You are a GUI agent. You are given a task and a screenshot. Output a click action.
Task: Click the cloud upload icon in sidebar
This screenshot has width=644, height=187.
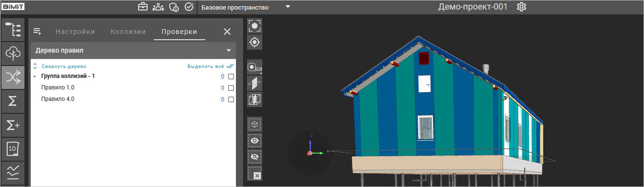[x=13, y=53]
